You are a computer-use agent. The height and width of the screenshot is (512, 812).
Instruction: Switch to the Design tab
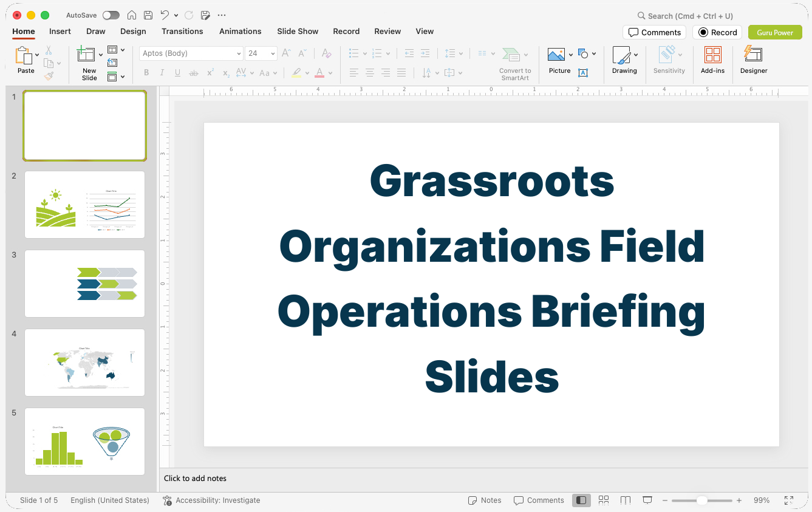tap(133, 32)
